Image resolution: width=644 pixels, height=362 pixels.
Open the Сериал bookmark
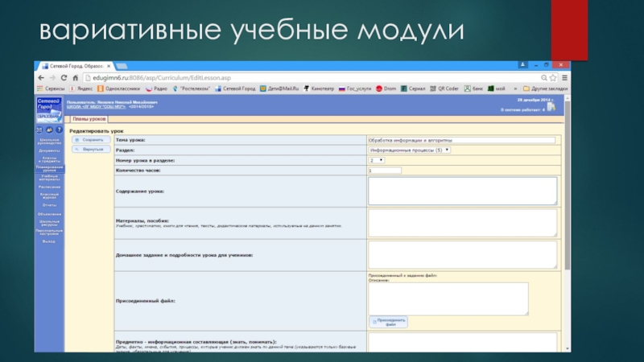(x=413, y=88)
